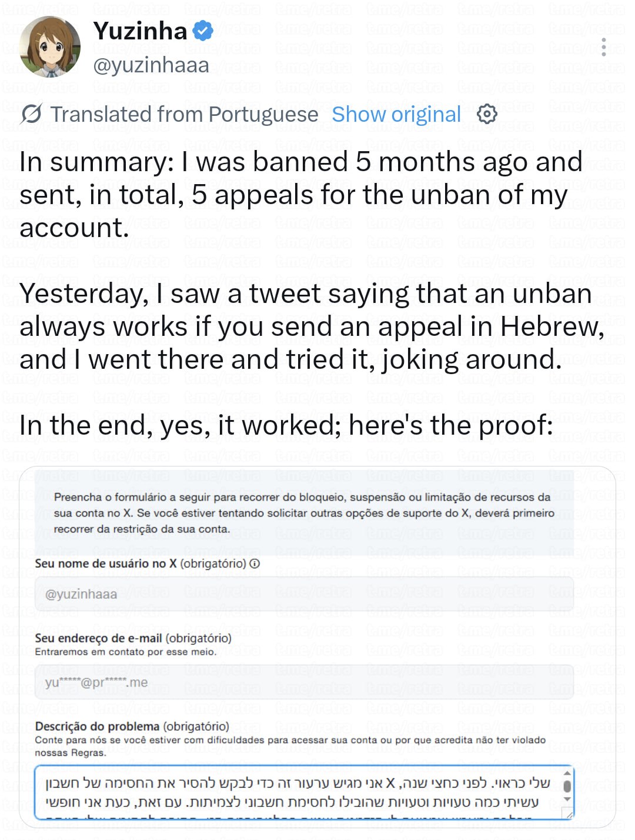Click the textarea scroll up arrow
Image resolution: width=635 pixels, height=840 pixels.
coord(567,773)
